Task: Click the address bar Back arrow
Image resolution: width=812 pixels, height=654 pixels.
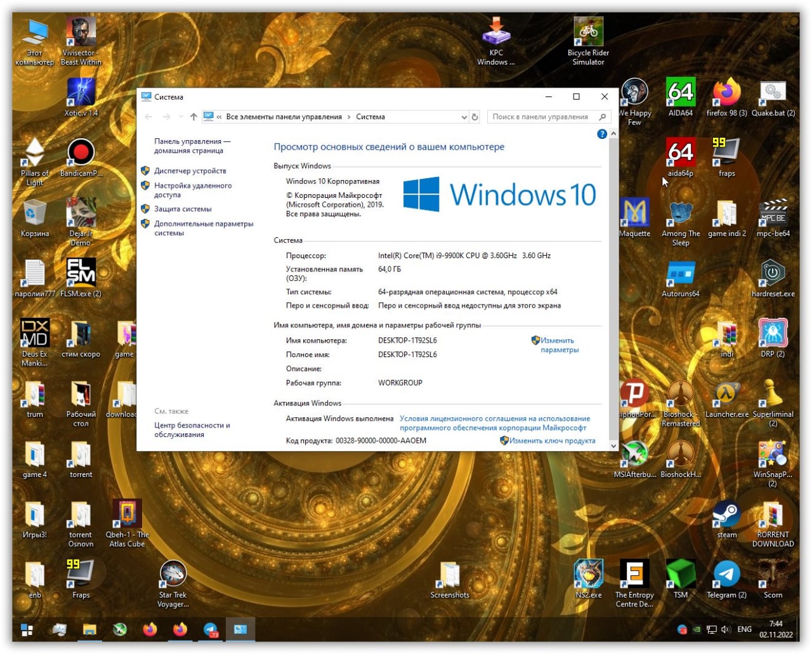Action: [x=148, y=117]
